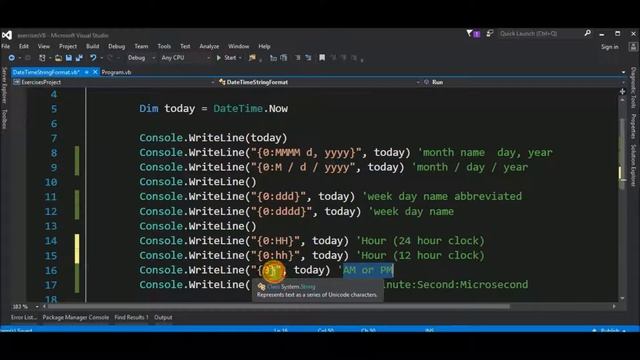Image resolution: width=640 pixels, height=360 pixels.
Task: Open the Build menu
Action: coord(93,47)
